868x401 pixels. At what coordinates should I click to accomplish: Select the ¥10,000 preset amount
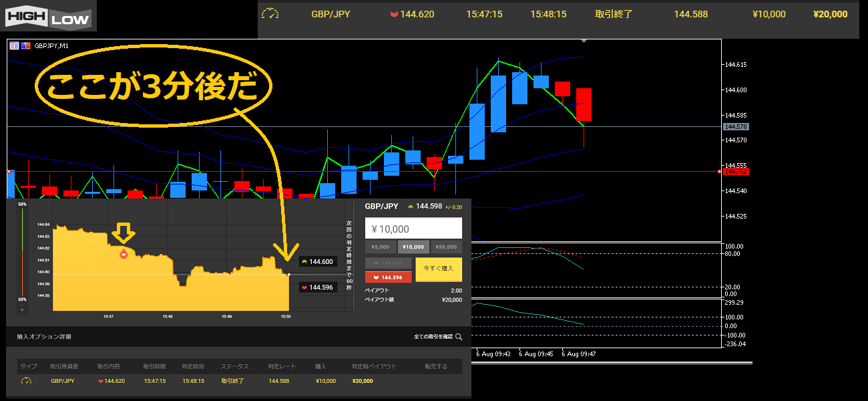[413, 247]
